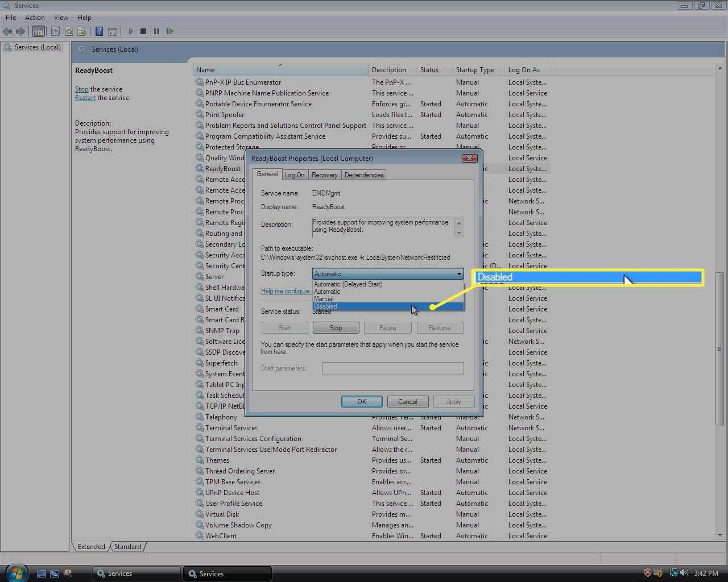Open the Startup type combo box

[x=388, y=274]
